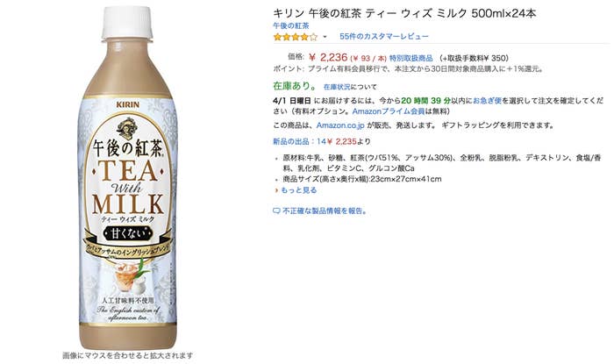Click the ¥2,236 price
614x364 pixels.
tap(328, 58)
